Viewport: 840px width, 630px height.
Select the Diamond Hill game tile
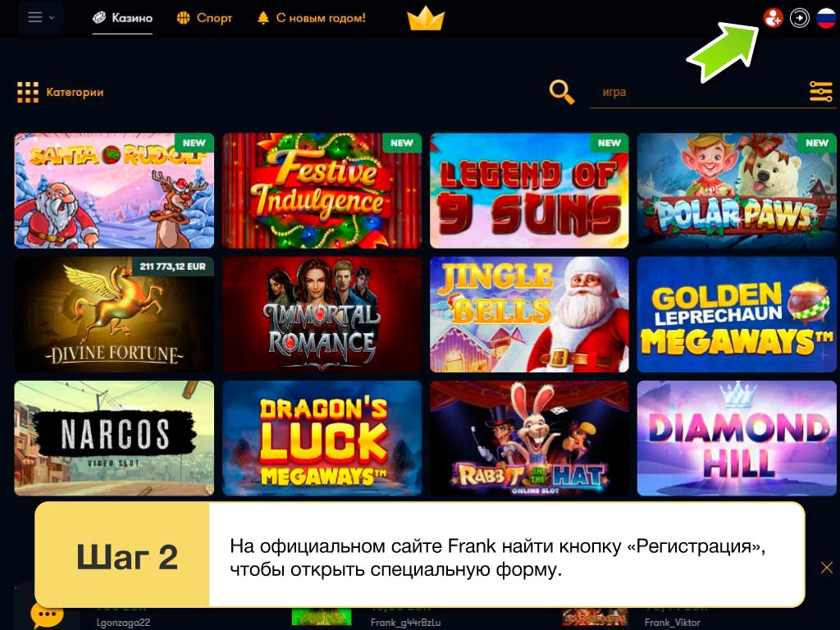(737, 438)
